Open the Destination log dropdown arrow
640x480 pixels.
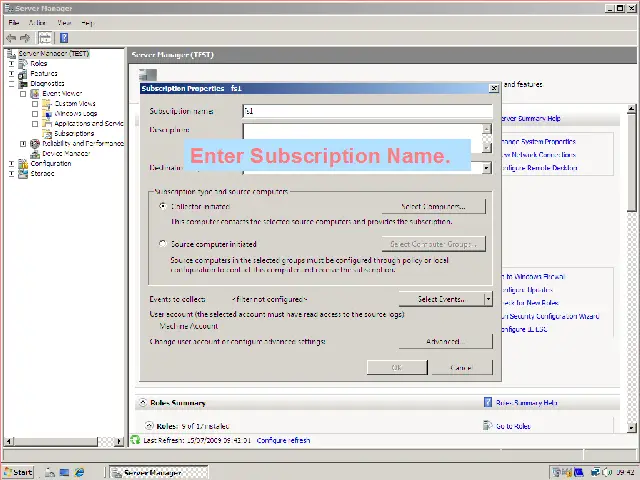point(486,168)
